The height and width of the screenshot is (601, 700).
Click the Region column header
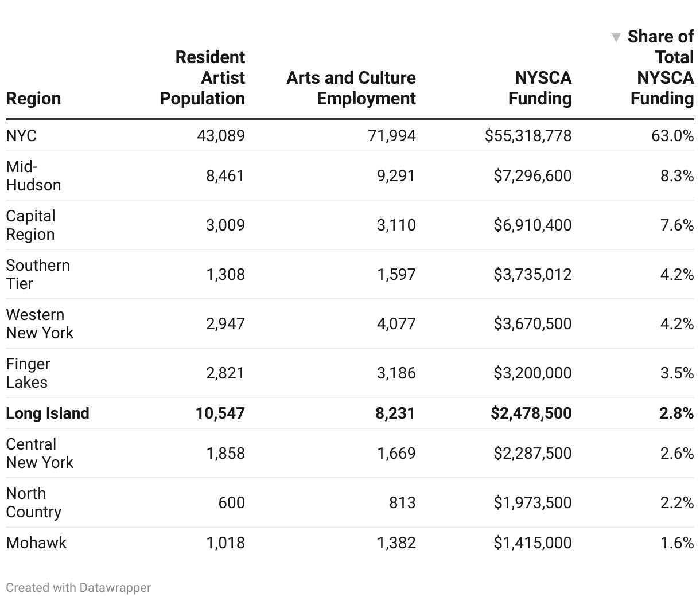pos(33,99)
